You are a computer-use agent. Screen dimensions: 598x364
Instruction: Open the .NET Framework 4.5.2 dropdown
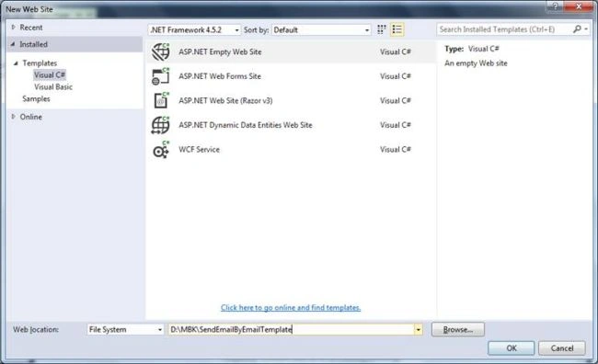[194, 29]
